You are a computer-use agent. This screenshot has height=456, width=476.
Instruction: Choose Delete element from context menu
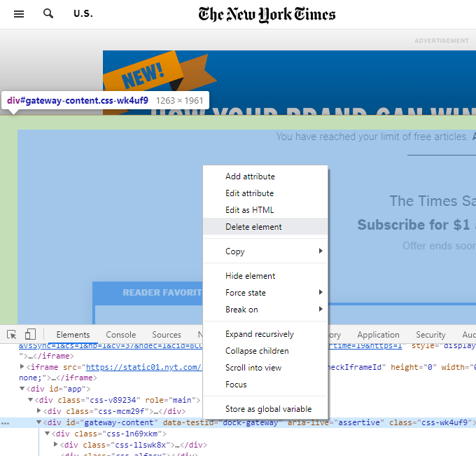[253, 227]
